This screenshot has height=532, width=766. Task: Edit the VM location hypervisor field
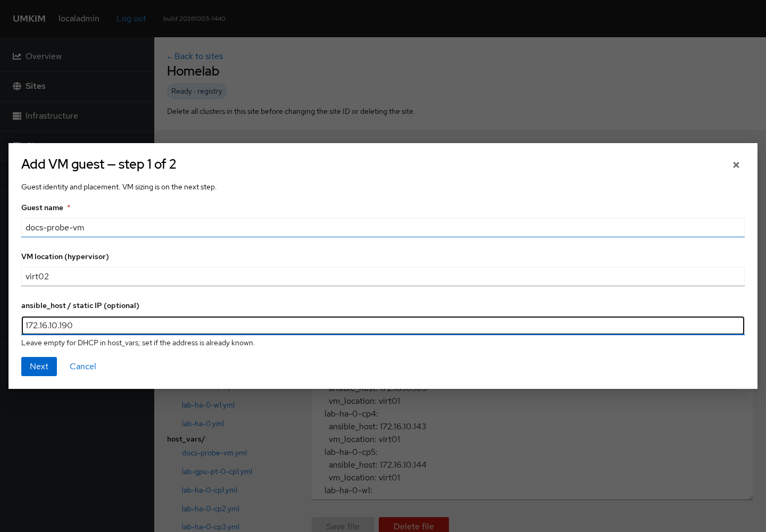click(x=383, y=277)
